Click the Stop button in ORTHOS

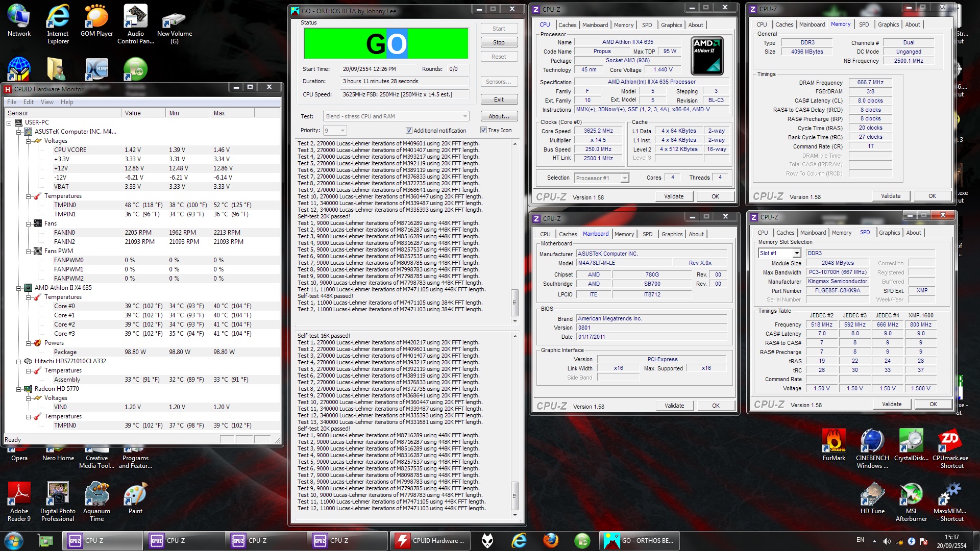tap(499, 42)
